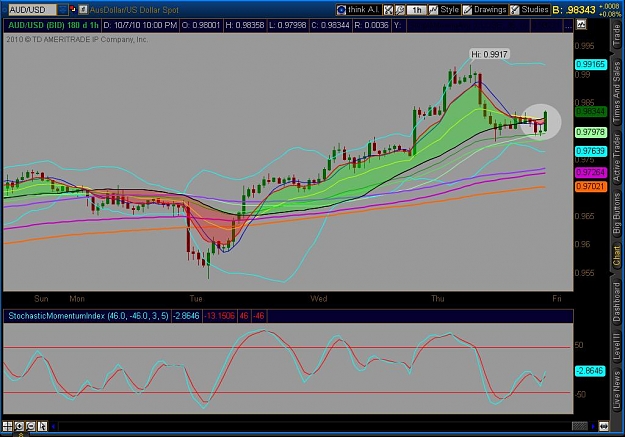Click the B: .98343 bid quote

coord(574,10)
